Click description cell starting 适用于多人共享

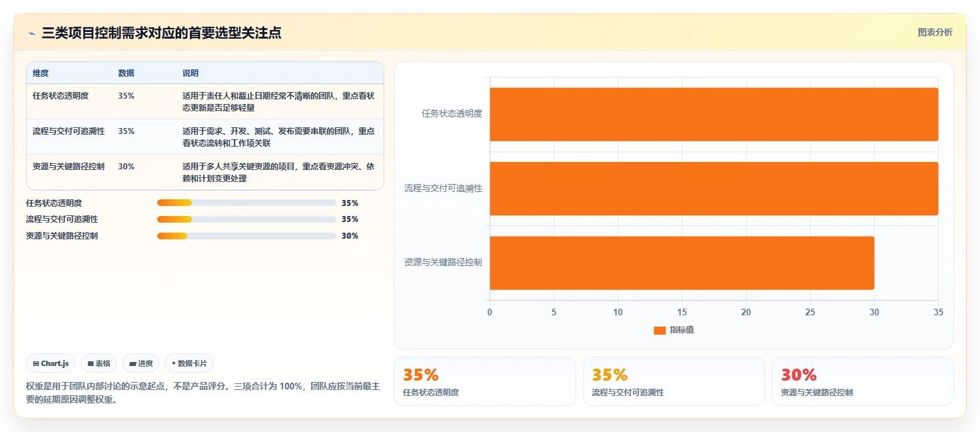click(278, 173)
